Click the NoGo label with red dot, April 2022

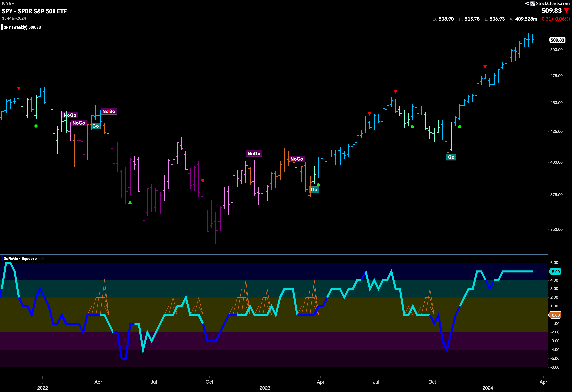[109, 111]
